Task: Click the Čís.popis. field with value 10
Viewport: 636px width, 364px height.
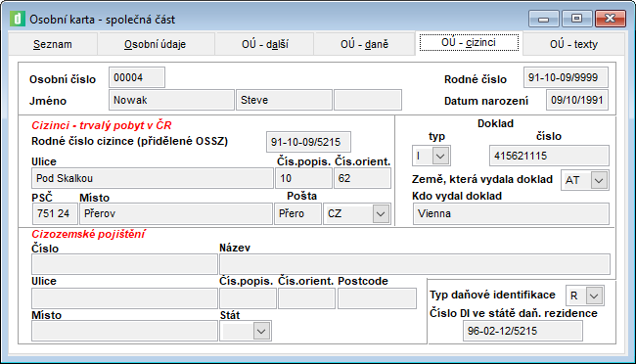Action: 303,178
